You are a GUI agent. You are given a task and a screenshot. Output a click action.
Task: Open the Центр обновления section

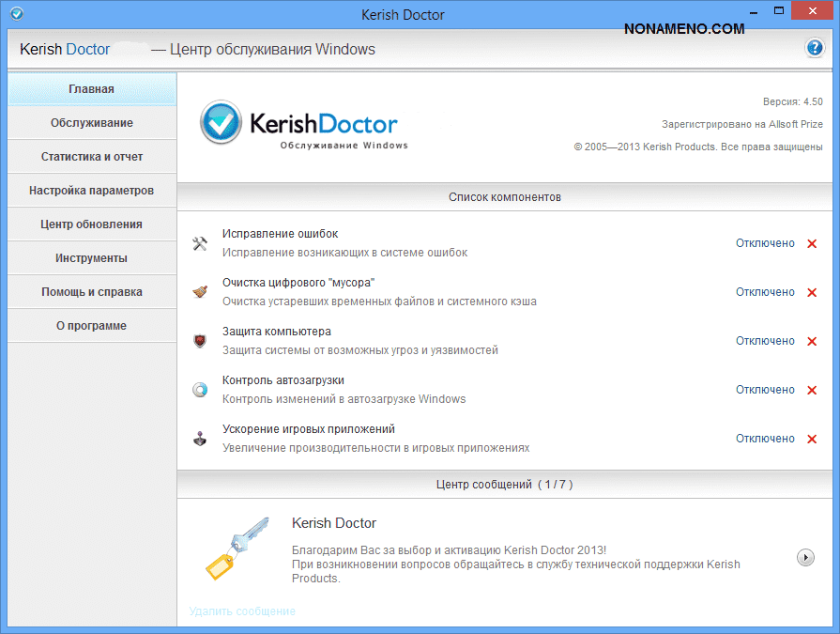[x=91, y=224]
